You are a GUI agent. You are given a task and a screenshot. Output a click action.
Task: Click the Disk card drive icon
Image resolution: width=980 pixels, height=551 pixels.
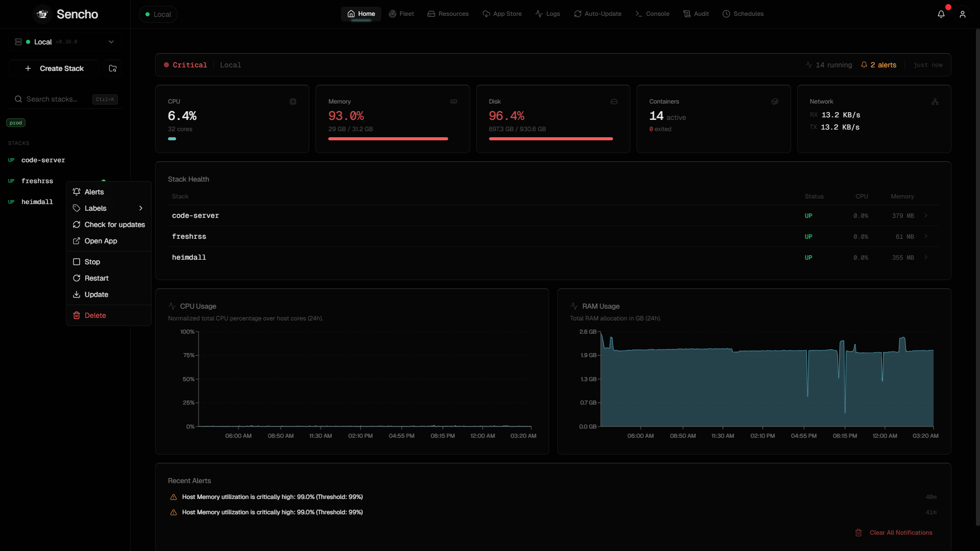[x=614, y=102]
